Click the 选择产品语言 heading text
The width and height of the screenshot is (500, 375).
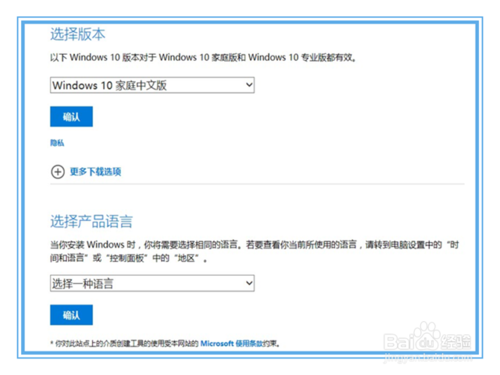point(91,221)
